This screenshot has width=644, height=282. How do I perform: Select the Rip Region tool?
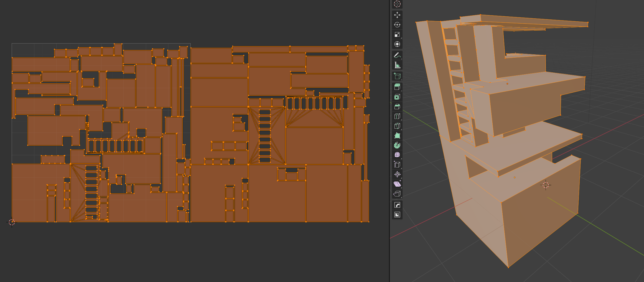click(397, 194)
